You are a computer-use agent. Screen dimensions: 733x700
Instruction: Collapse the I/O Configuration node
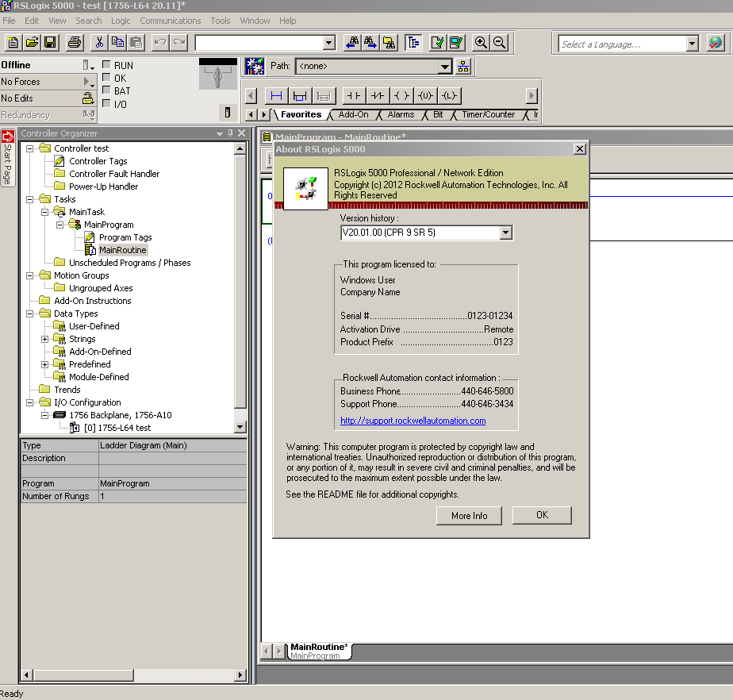30,402
